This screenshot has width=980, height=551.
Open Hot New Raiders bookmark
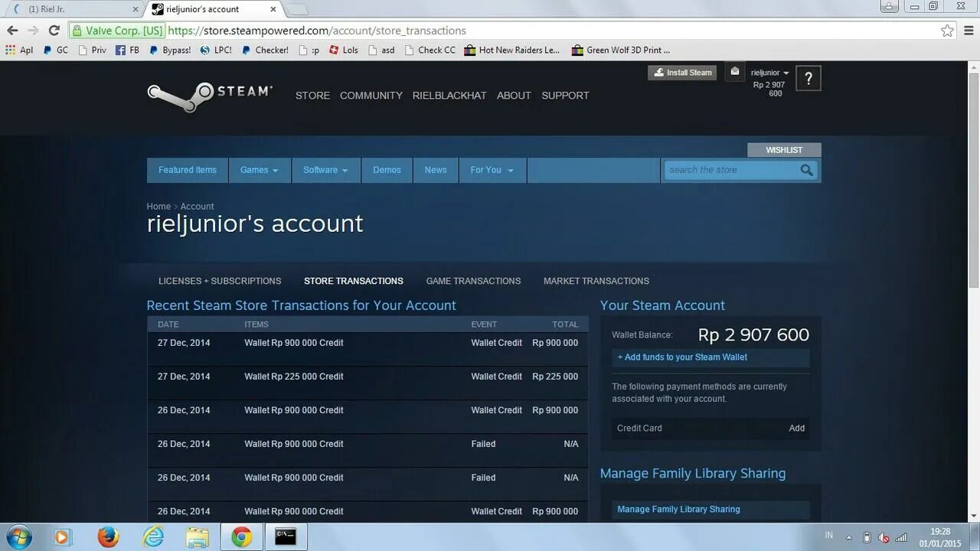click(512, 50)
